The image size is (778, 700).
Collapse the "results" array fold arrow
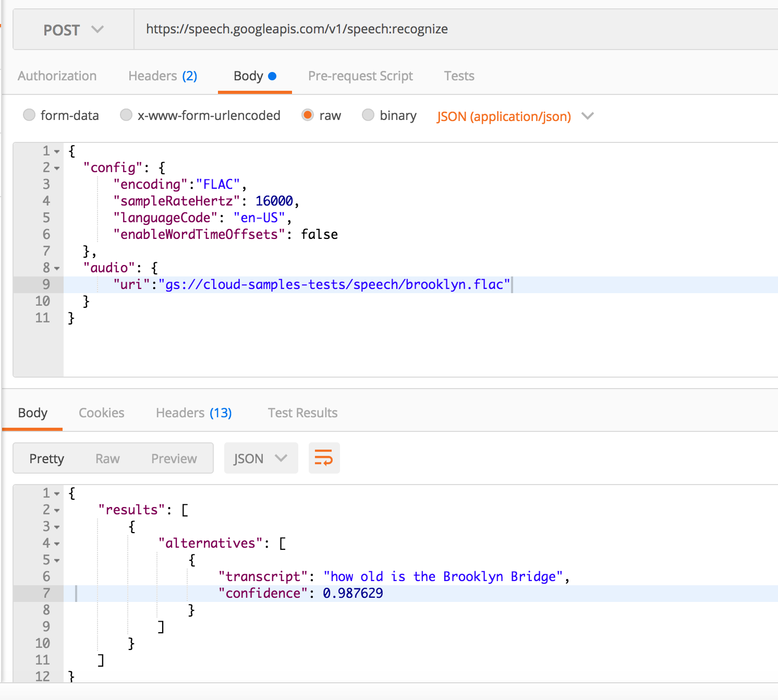(x=57, y=511)
